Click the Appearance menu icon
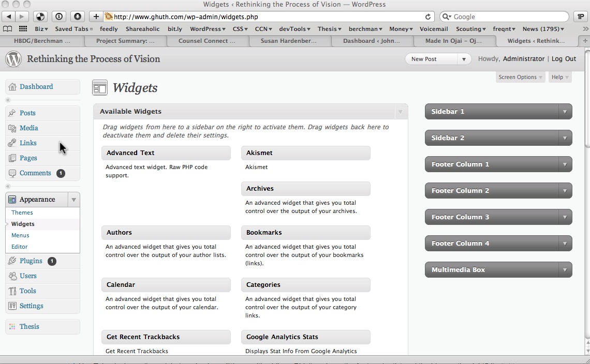Screen dimensions: 590x364 coord(12,199)
